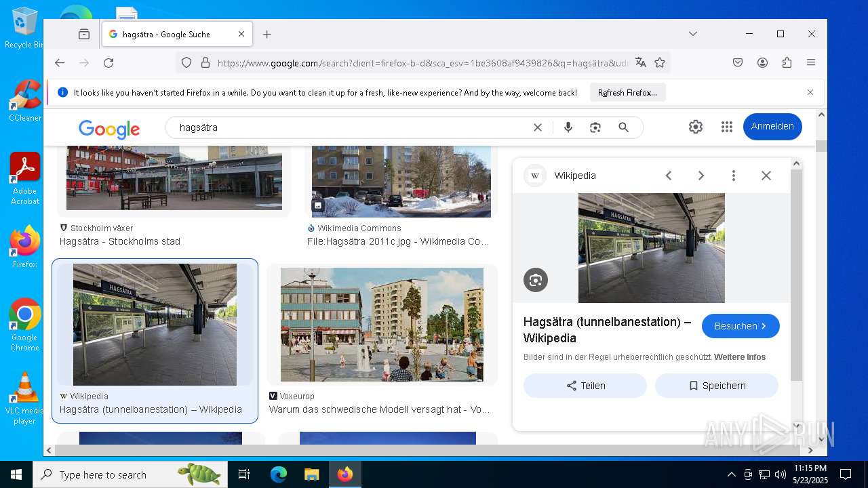Screen dimensions: 868x488
Task: Click the taskbar search box
Action: click(130, 474)
